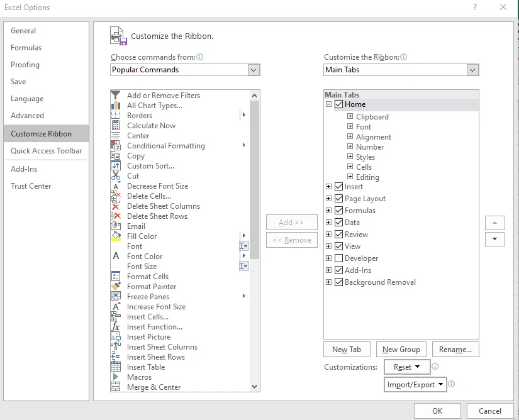The width and height of the screenshot is (519, 420).
Task: Open the Popular Commands dropdown
Action: [254, 70]
